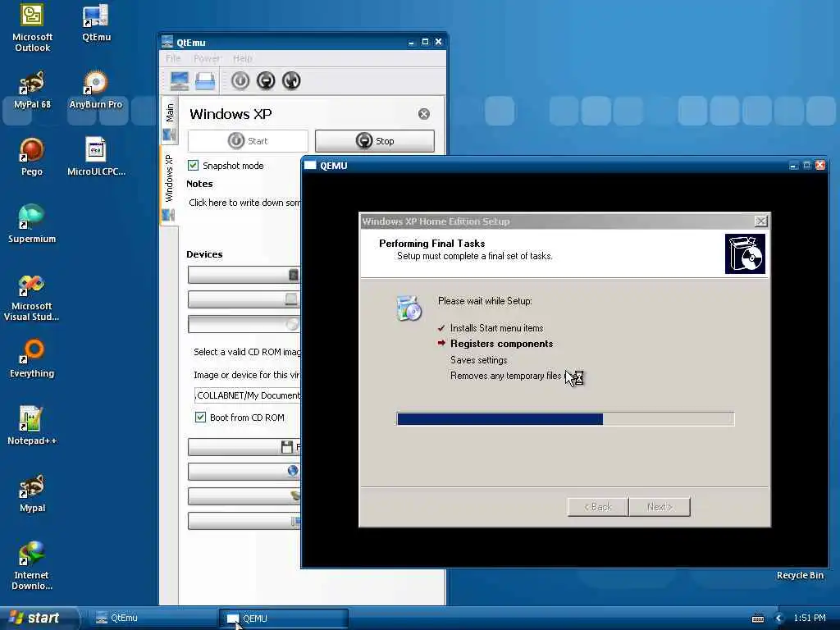Click 'Registers components' step text
The width and height of the screenshot is (840, 630).
click(x=501, y=344)
